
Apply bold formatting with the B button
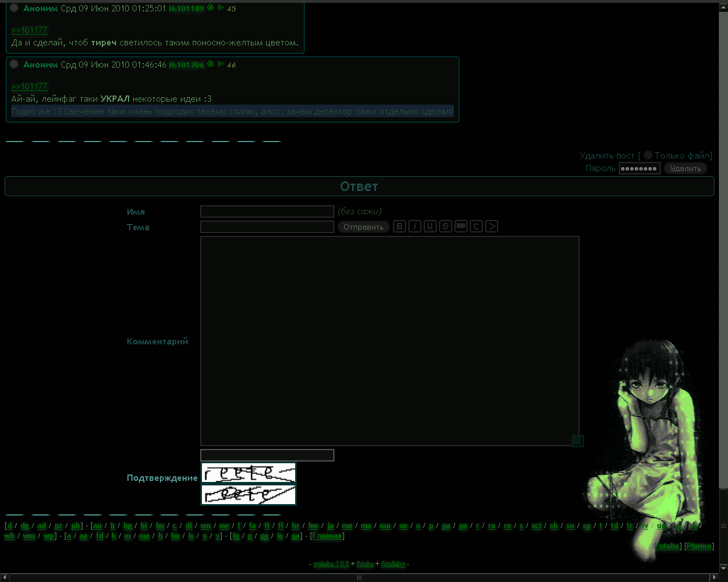coord(399,226)
